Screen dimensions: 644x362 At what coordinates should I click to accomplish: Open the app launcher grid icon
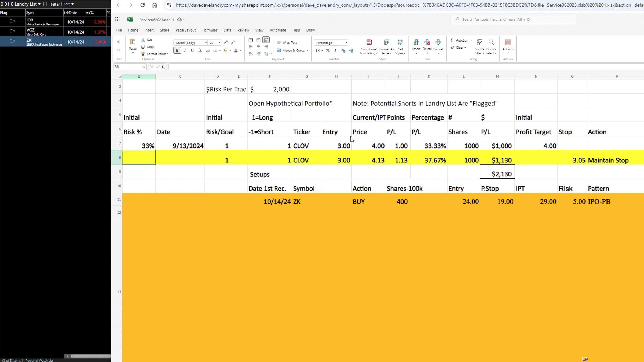point(117,19)
